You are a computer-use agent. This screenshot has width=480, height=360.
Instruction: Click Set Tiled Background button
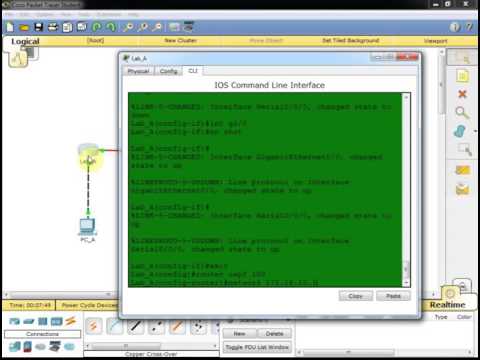click(351, 40)
